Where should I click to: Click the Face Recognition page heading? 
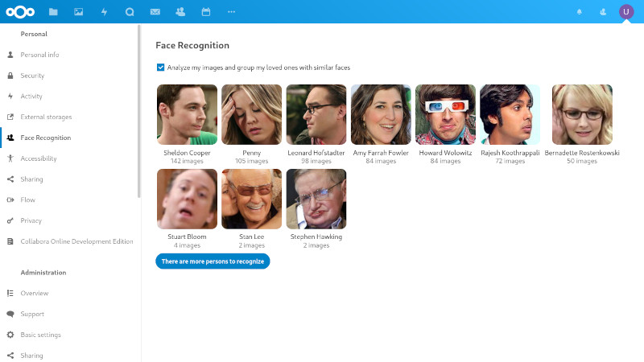(x=192, y=45)
